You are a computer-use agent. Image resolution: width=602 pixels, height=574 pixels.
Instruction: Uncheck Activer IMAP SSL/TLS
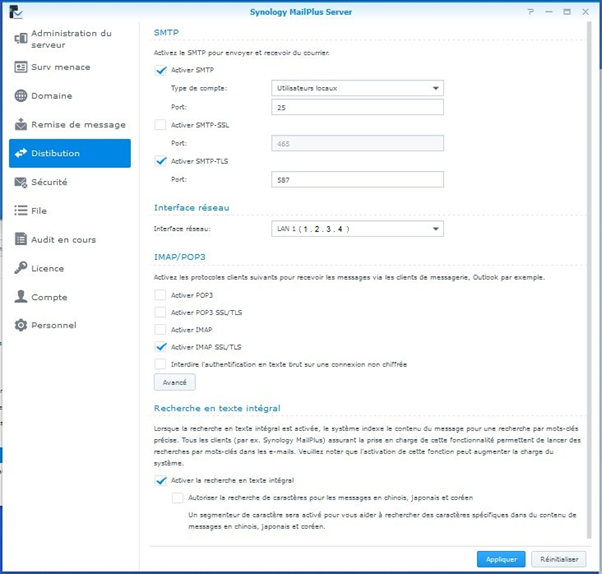pos(160,347)
